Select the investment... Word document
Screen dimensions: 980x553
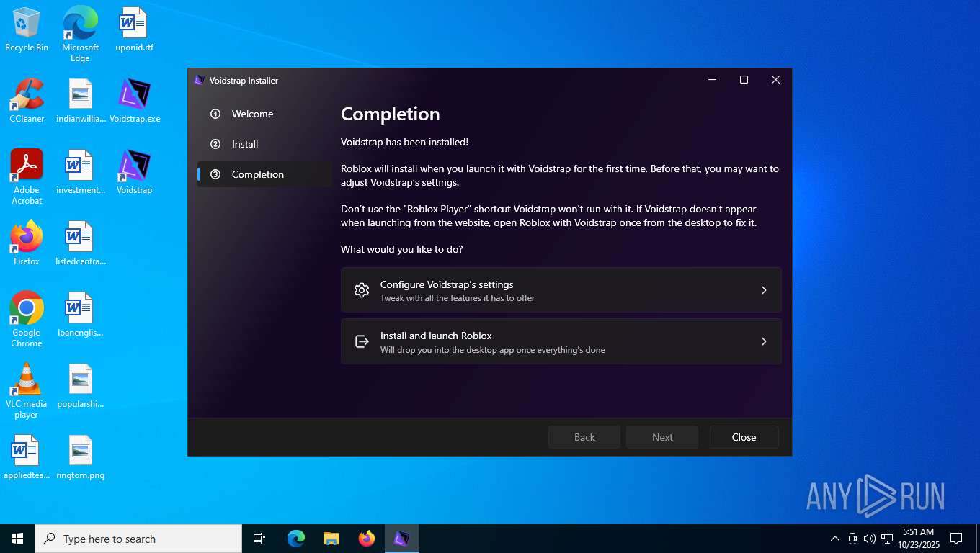80,172
